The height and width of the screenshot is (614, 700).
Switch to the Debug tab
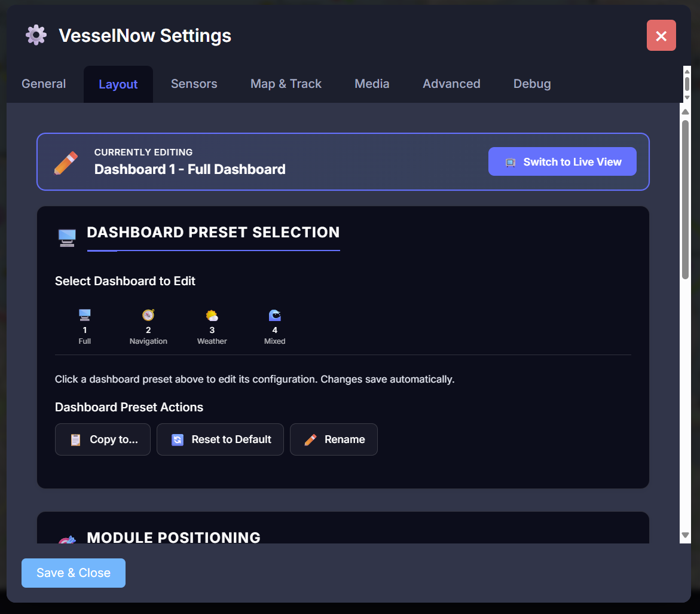point(531,84)
